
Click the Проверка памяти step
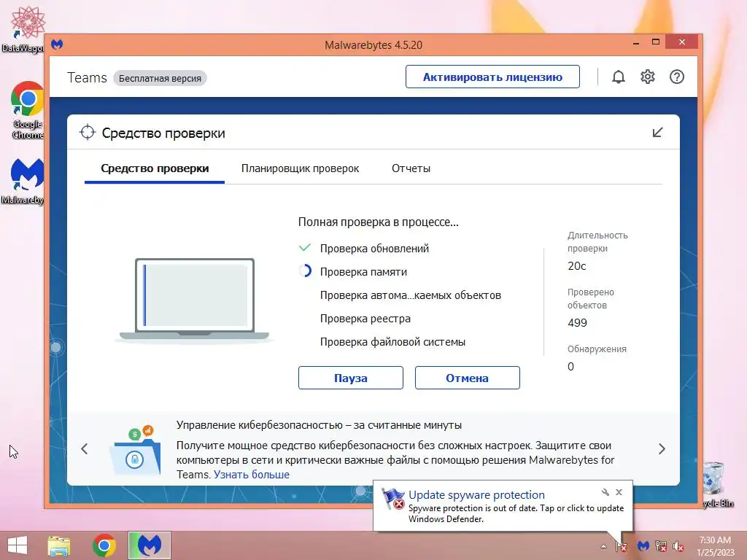(x=363, y=272)
